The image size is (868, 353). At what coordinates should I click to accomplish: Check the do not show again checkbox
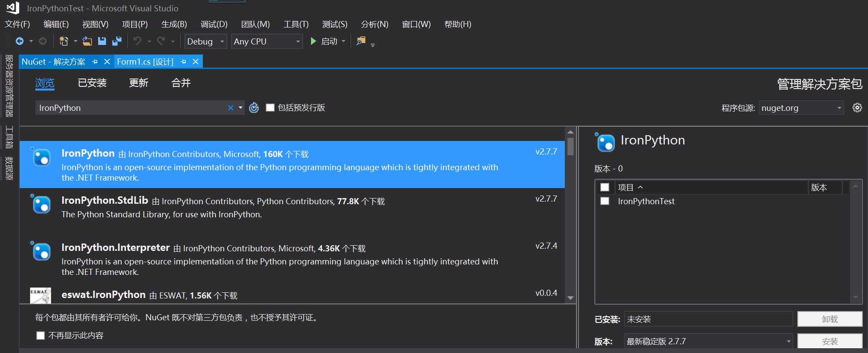(x=41, y=335)
